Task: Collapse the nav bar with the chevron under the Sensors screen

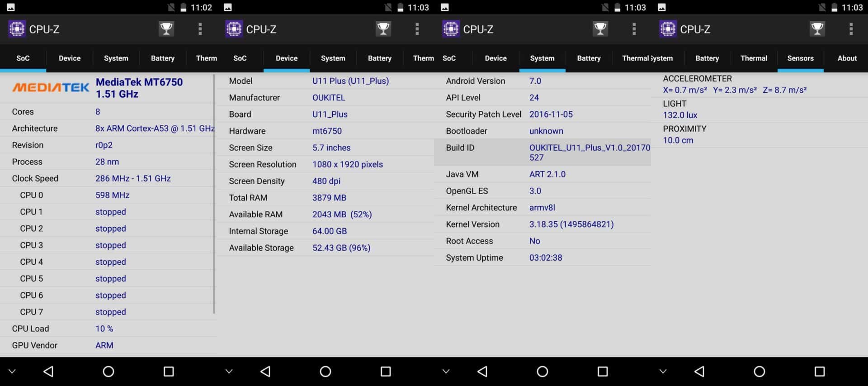Action: [x=663, y=372]
